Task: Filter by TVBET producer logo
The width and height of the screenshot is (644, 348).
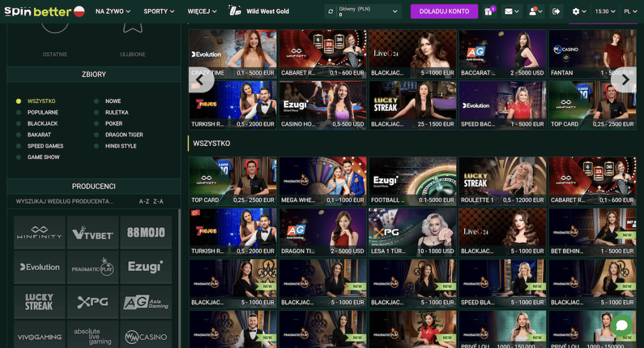Action: pyautogui.click(x=93, y=233)
